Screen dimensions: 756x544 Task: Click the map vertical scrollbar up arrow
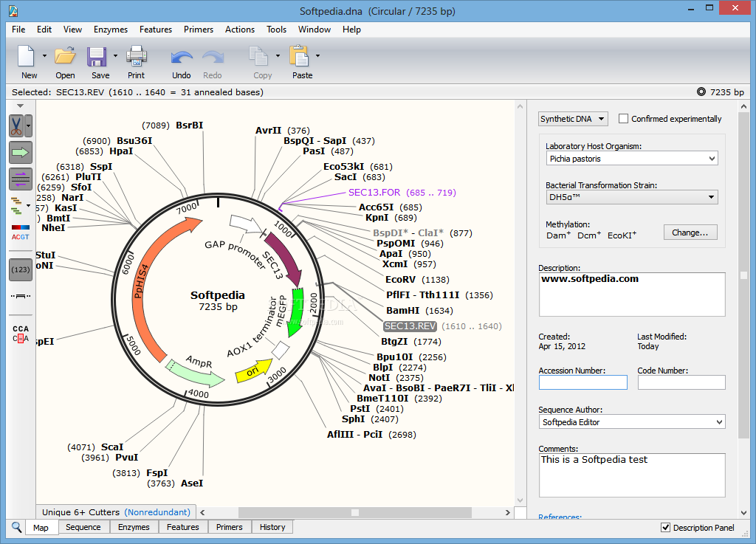[x=520, y=106]
